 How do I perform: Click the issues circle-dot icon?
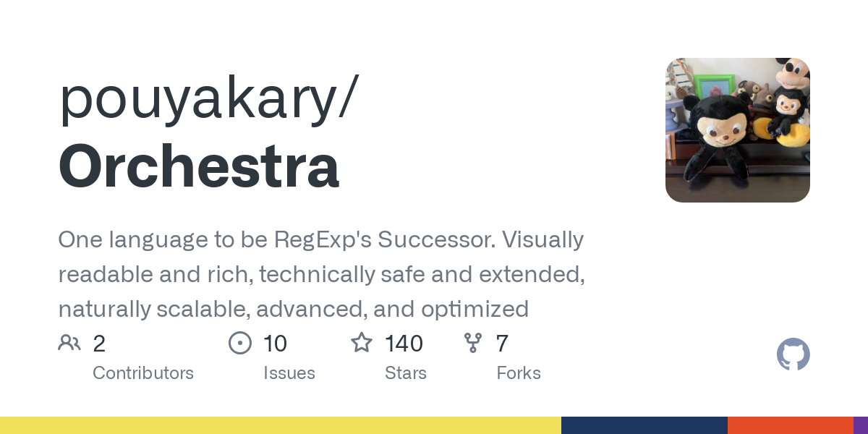(x=239, y=343)
